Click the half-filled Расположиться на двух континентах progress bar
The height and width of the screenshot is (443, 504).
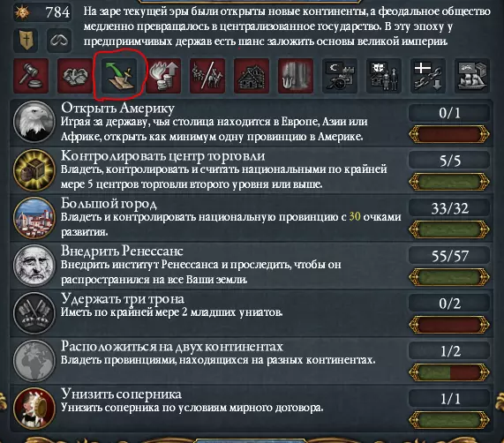pyautogui.click(x=449, y=372)
